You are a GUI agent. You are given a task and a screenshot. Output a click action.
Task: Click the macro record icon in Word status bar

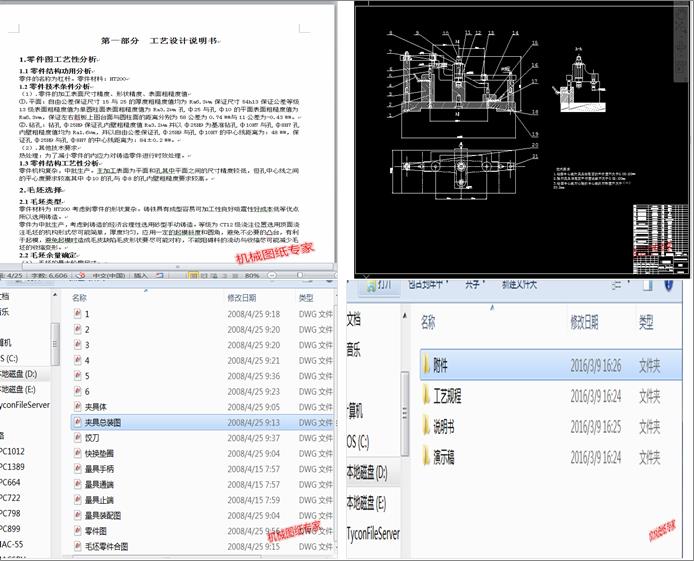[x=159, y=275]
